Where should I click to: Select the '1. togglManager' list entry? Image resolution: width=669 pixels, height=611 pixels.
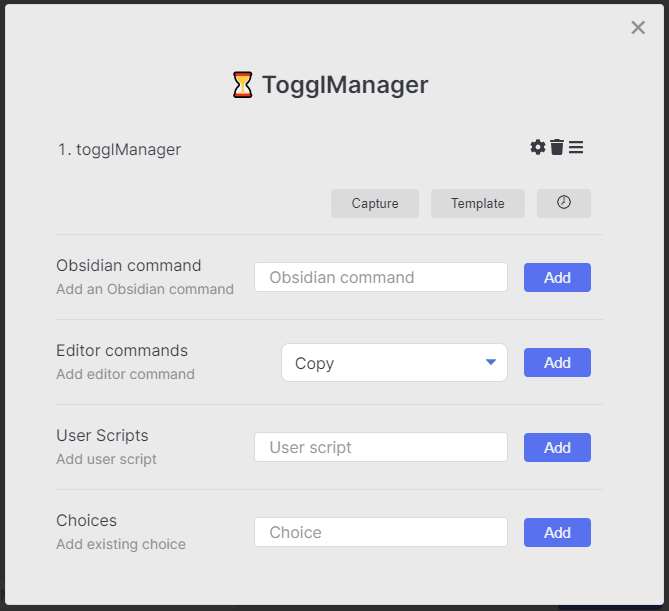click(x=119, y=150)
